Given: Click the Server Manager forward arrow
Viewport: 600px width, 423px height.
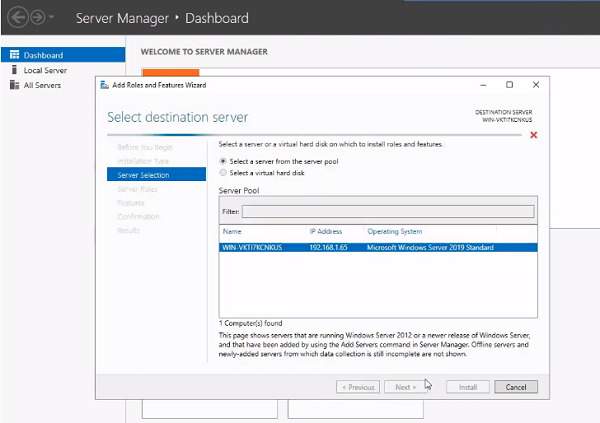Looking at the screenshot, I should click(x=38, y=17).
